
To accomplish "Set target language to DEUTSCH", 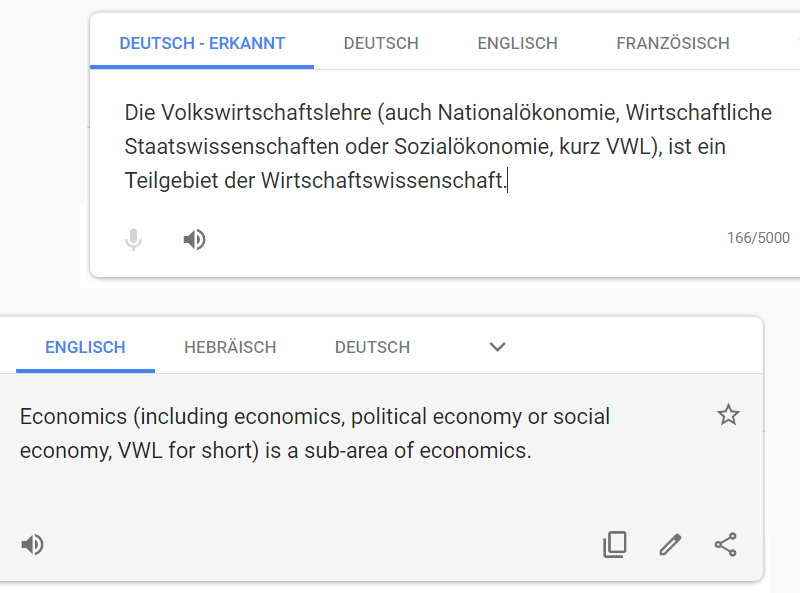I will [x=372, y=348].
